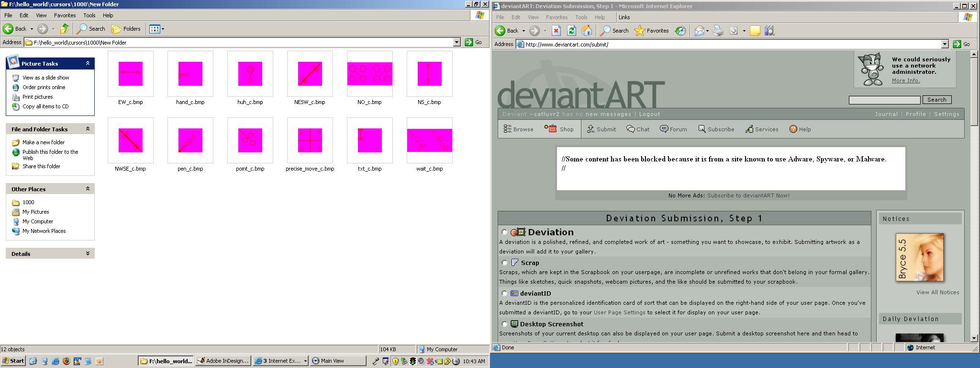Open deviantART Help

pyautogui.click(x=800, y=129)
